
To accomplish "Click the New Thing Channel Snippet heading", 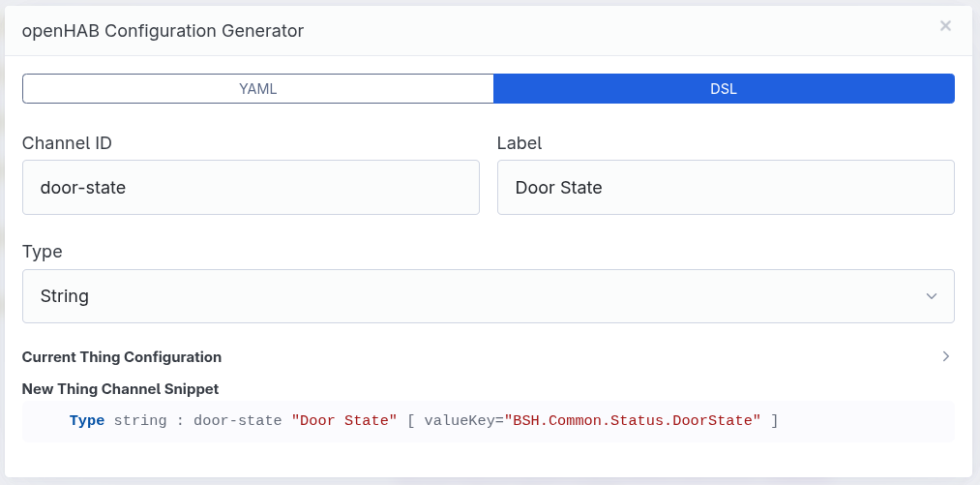I will (120, 389).
